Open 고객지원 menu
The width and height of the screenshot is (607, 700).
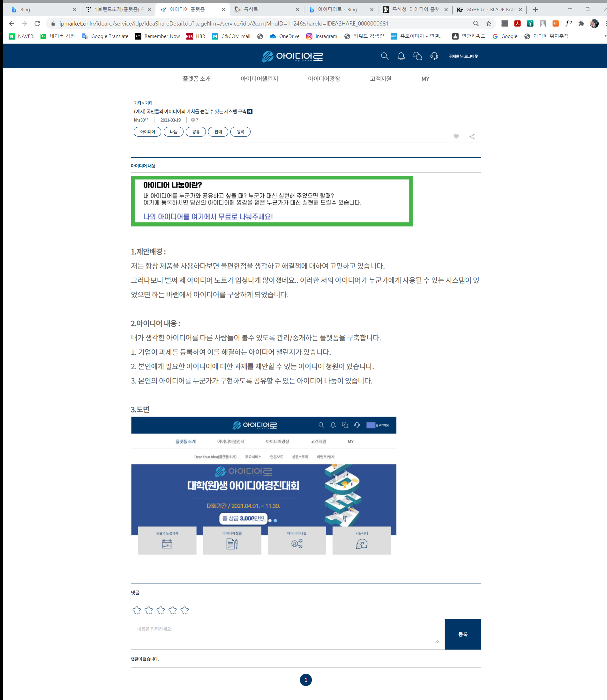pyautogui.click(x=381, y=78)
